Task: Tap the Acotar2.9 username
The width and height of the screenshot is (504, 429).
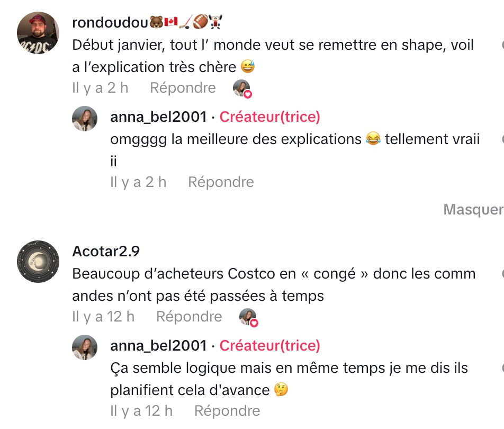Action: 106,251
